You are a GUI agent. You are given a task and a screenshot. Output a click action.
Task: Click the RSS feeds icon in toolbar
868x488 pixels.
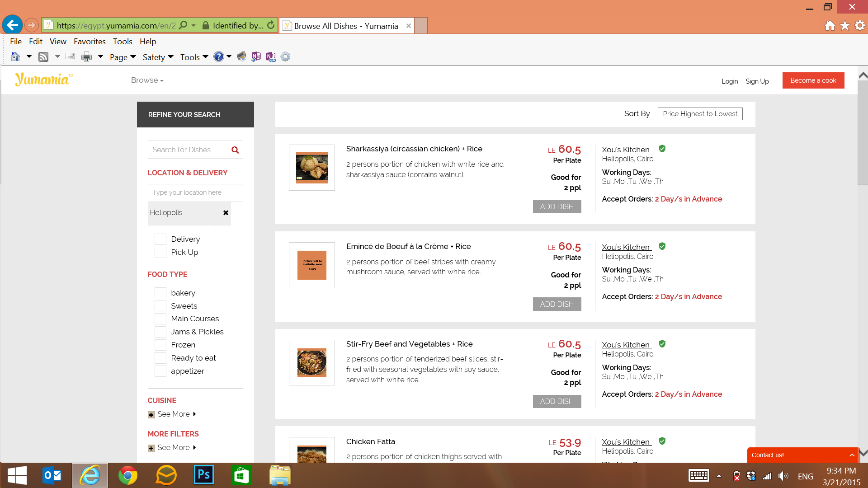pos(43,57)
